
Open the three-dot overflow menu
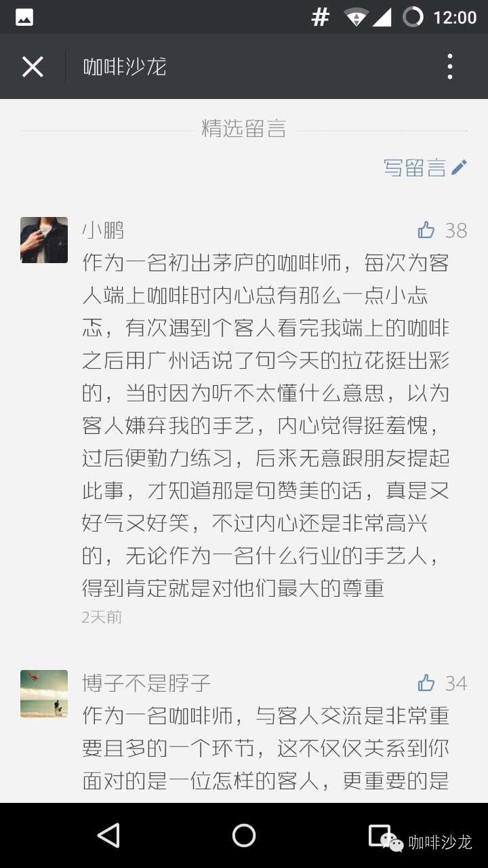(x=450, y=66)
